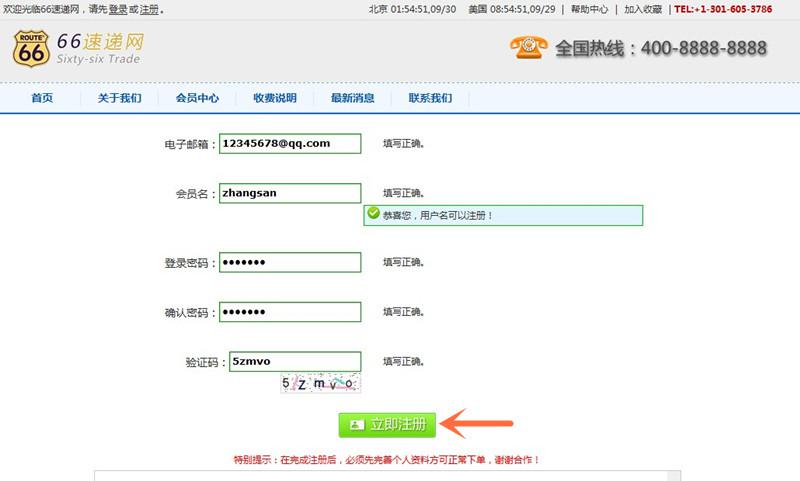Screen dimensions: 800x481
Task: Click into the 会员名 username field
Action: [x=290, y=194]
